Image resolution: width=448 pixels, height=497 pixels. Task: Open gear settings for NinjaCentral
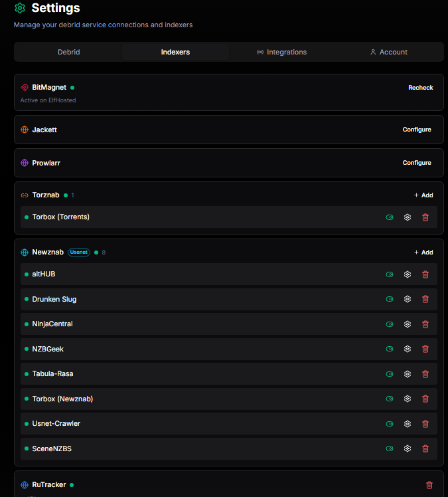408,324
